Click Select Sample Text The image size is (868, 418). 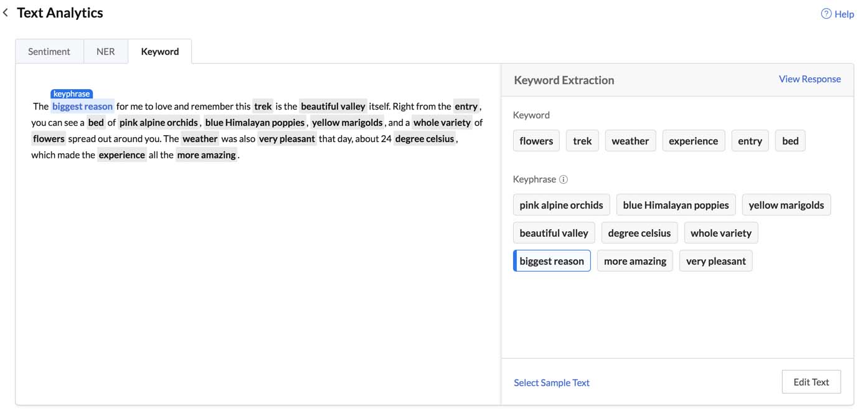point(551,382)
